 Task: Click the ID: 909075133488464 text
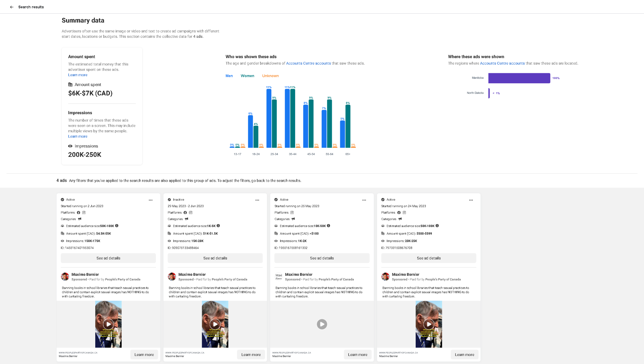coord(183,248)
